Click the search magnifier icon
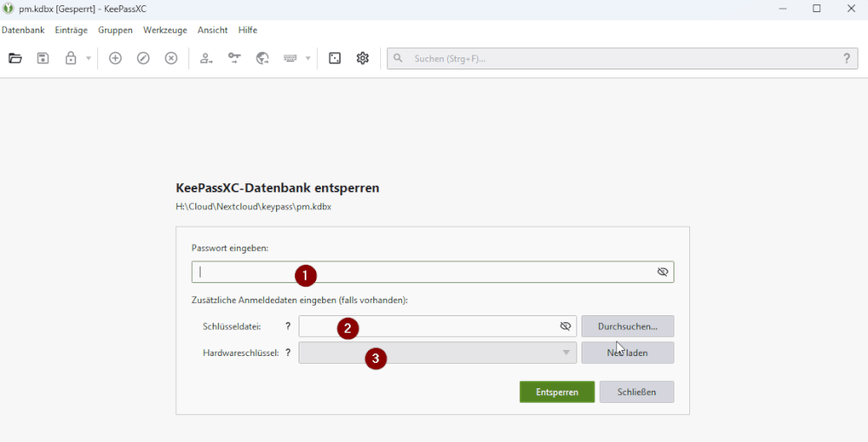Image resolution: width=868 pixels, height=442 pixels. pyautogui.click(x=398, y=58)
